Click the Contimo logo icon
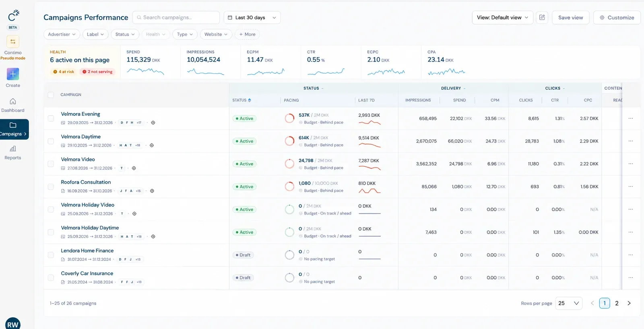The image size is (644, 329). tap(13, 16)
